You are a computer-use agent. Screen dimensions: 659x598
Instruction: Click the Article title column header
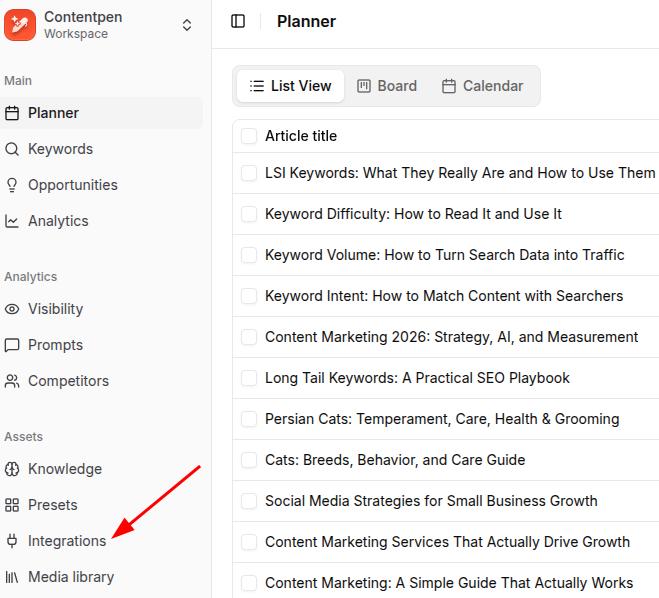[x=301, y=136]
